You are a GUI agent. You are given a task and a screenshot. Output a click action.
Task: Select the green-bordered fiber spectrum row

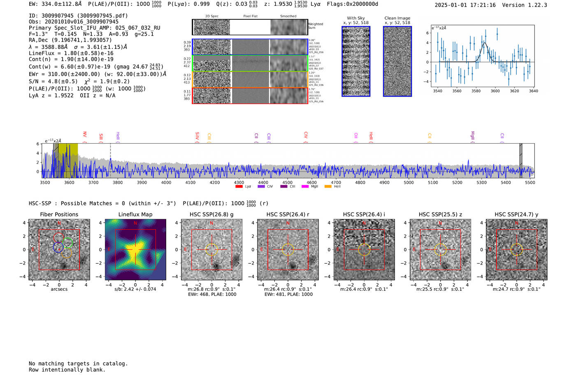(250, 63)
